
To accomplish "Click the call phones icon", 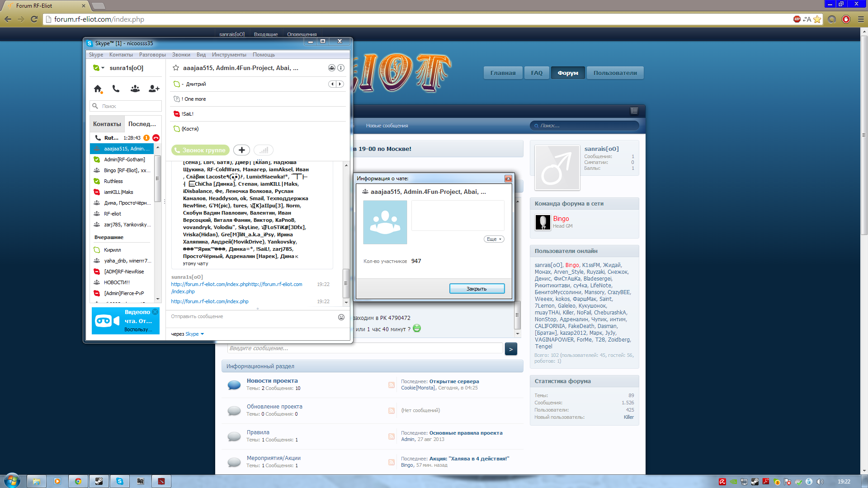I will click(x=116, y=89).
